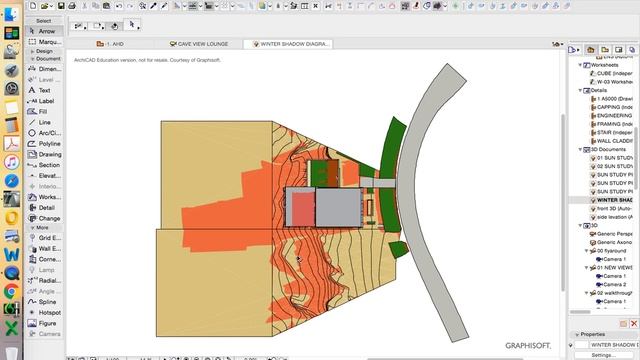
Task: Select the Arc/Circle tool
Action: 44,133
